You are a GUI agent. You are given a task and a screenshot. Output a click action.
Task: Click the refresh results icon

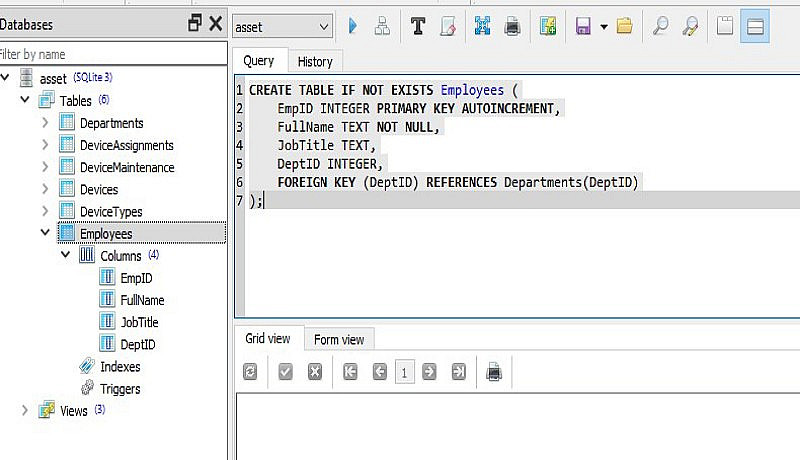pyautogui.click(x=250, y=372)
